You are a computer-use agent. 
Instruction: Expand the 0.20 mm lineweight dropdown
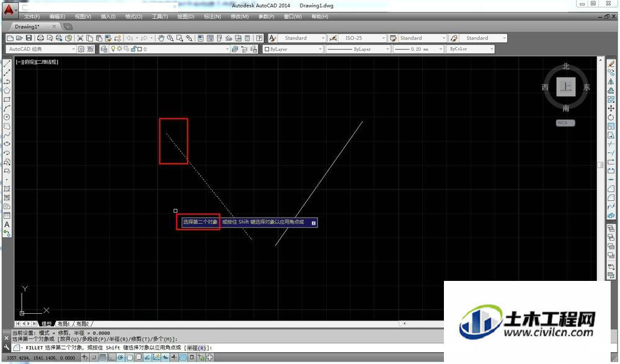point(418,49)
